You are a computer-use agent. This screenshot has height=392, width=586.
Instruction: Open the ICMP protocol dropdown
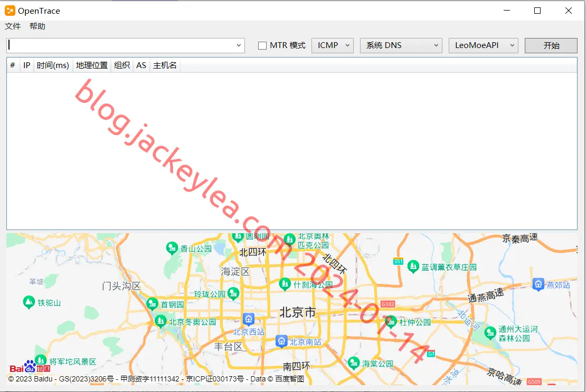(332, 45)
